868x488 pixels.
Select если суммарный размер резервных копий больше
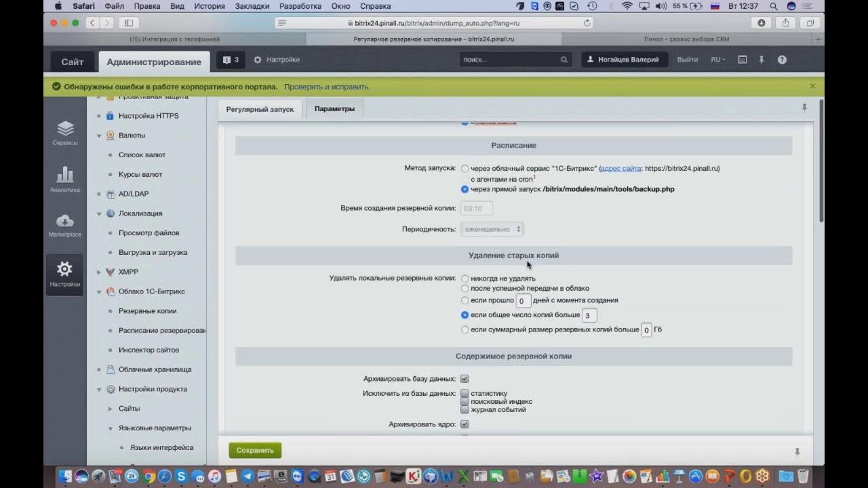coord(465,329)
